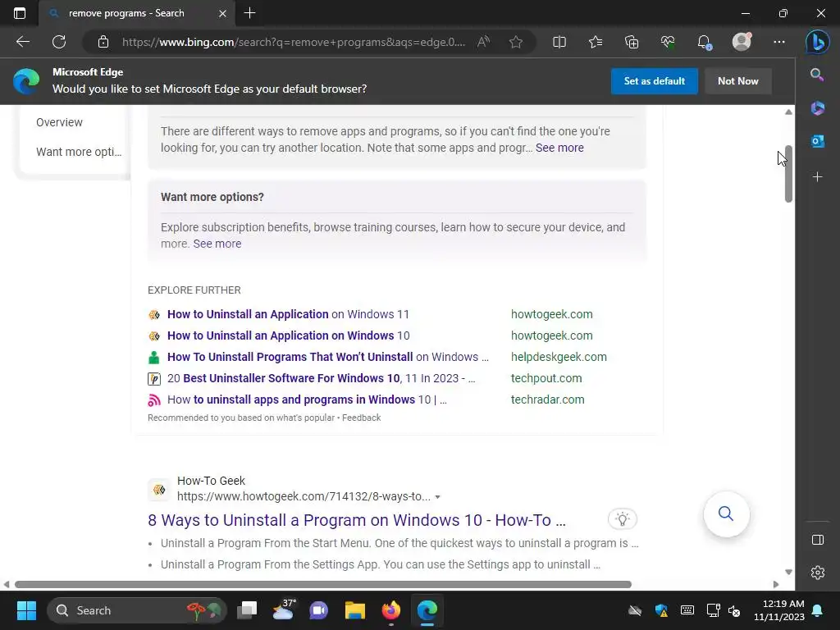Open sidebar settings gear

[x=818, y=573]
